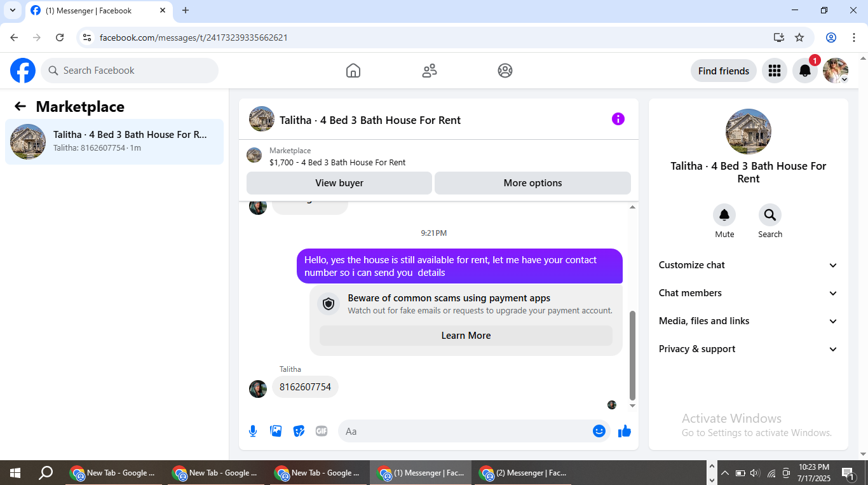Open the Facebook menu grid icon
Image resolution: width=868 pixels, height=485 pixels.
775,71
